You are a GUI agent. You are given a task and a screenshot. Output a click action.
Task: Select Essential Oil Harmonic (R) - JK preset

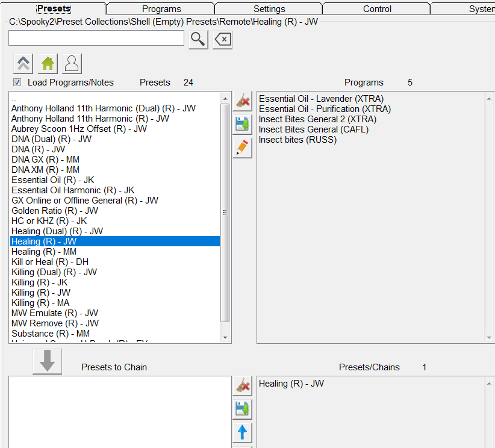point(73,190)
